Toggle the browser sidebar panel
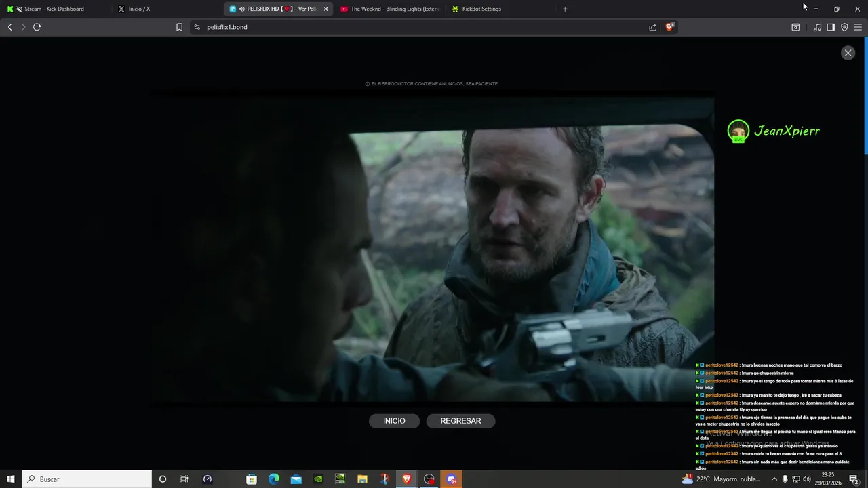Viewport: 868px width, 488px height. pyautogui.click(x=831, y=27)
